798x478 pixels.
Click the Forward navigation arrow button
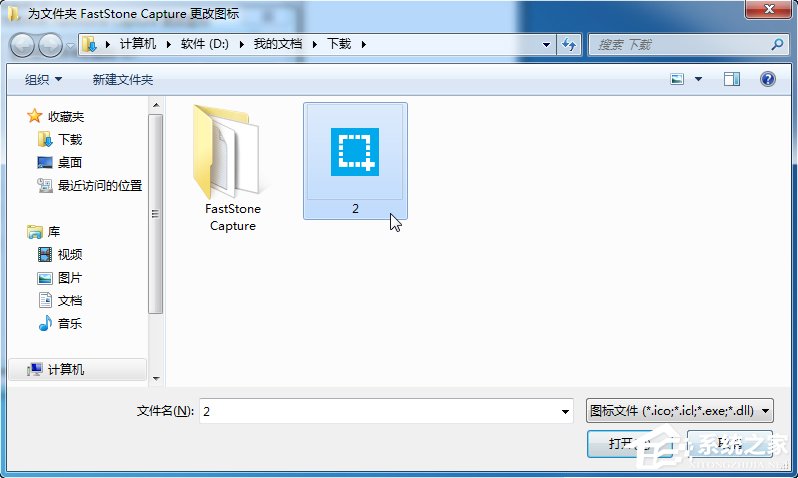[x=50, y=45]
